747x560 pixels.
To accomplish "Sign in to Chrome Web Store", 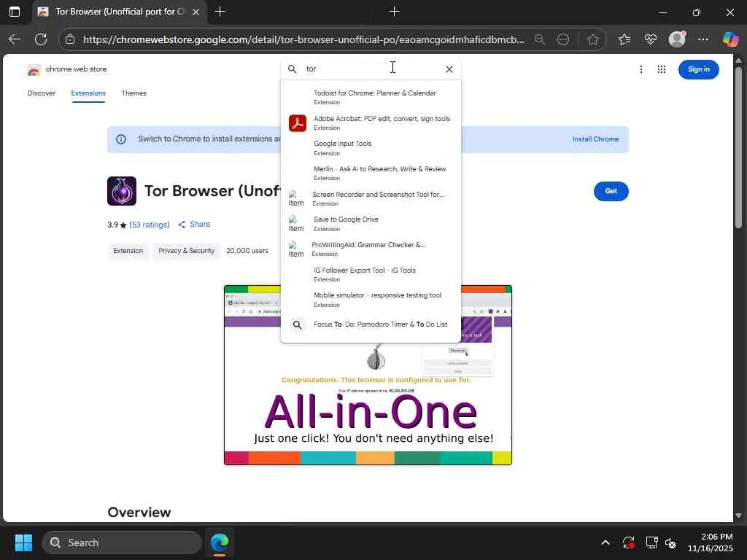I will 698,69.
